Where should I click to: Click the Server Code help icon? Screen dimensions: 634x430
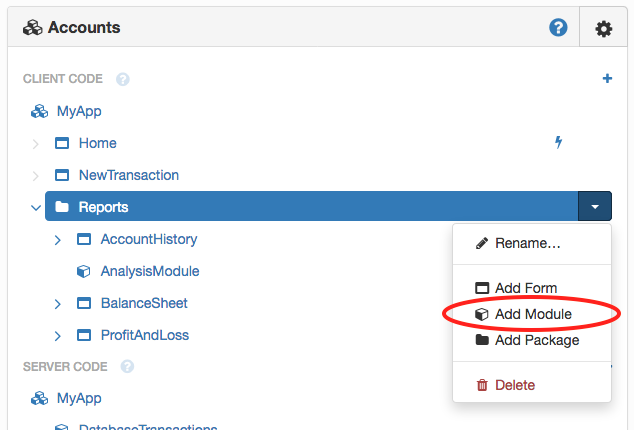127,367
